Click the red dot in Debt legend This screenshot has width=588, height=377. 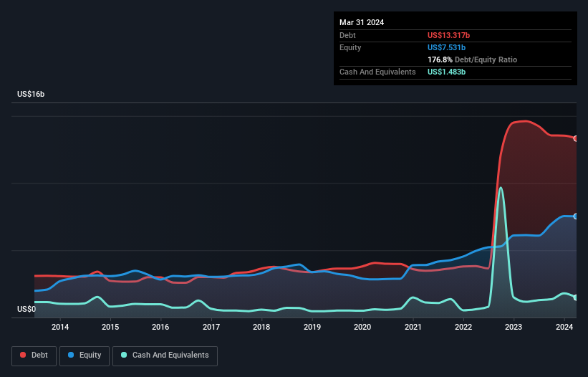pyautogui.click(x=23, y=355)
